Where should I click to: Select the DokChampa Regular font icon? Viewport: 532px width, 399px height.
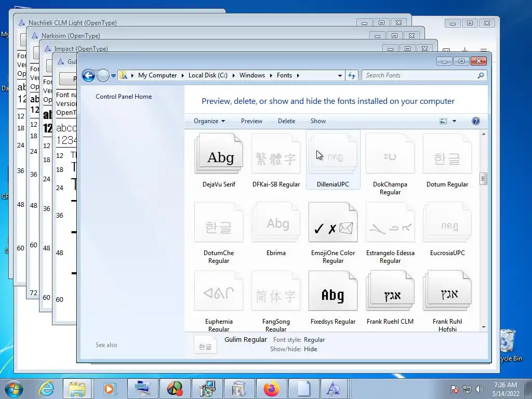[x=390, y=153]
